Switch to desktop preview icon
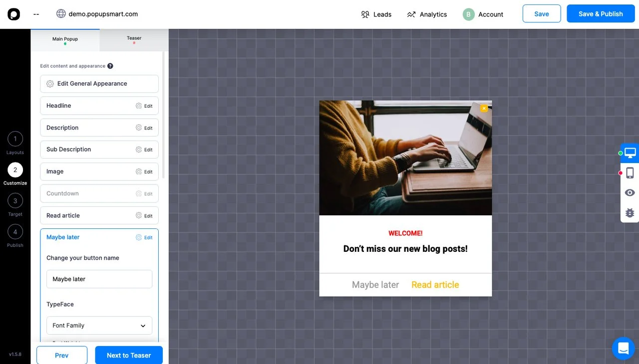639x364 pixels. tap(630, 153)
